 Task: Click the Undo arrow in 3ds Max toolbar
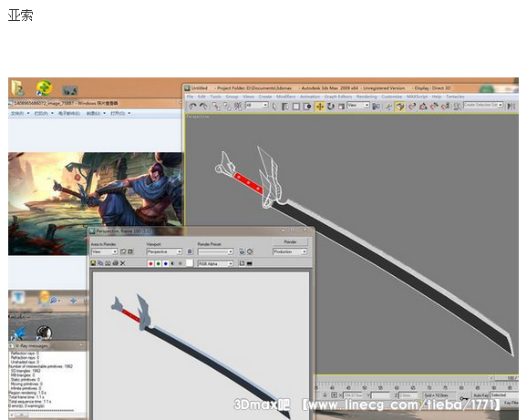[192, 107]
